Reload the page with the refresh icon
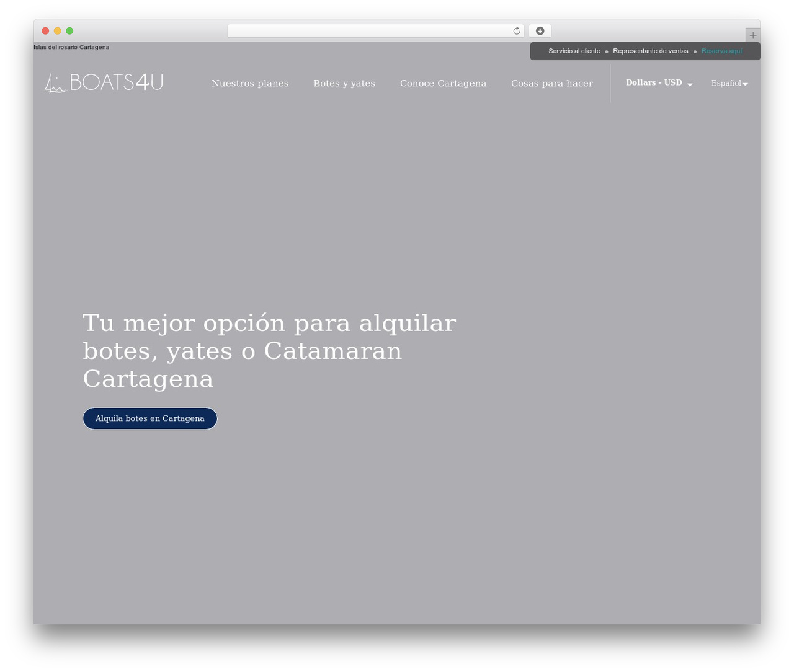The width and height of the screenshot is (794, 672). 516,31
